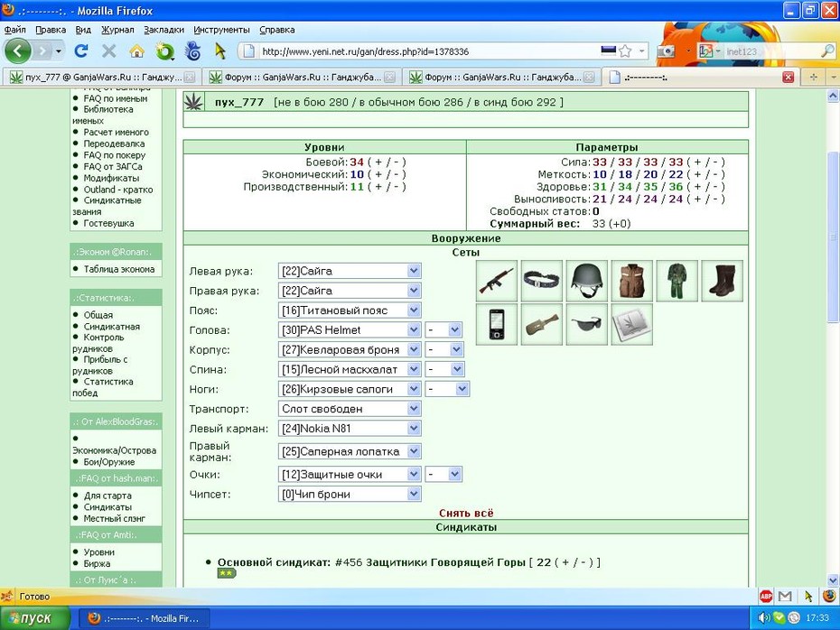The image size is (840, 630).
Task: Switch to пух_777 GanjaWars tab
Action: point(102,77)
